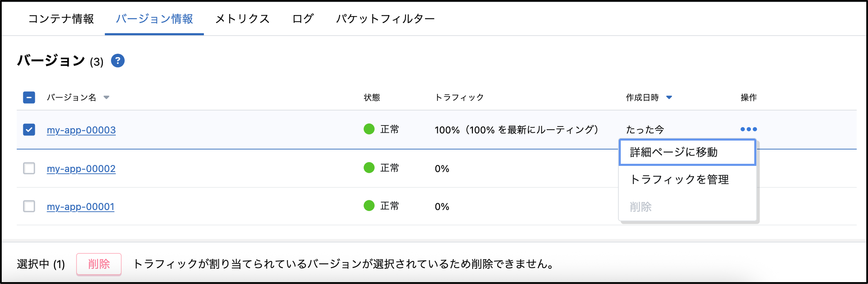Click the help question mark icon

pyautogui.click(x=118, y=61)
